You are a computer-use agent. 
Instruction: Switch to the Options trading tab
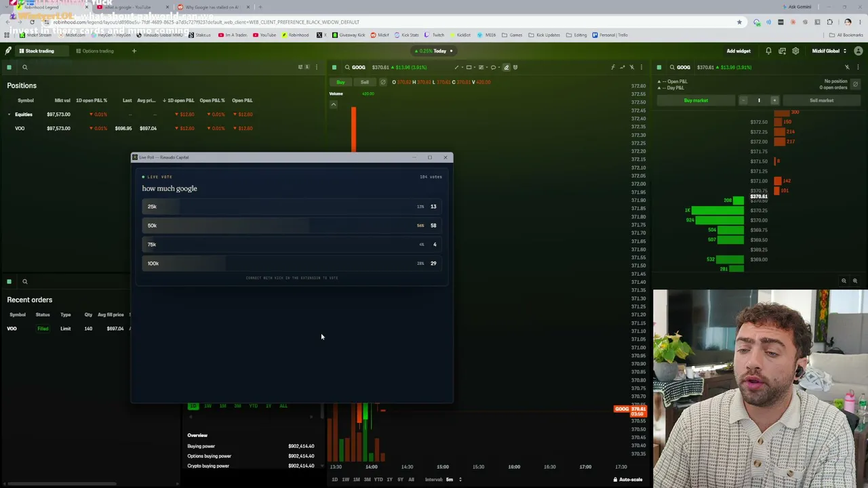pyautogui.click(x=94, y=51)
